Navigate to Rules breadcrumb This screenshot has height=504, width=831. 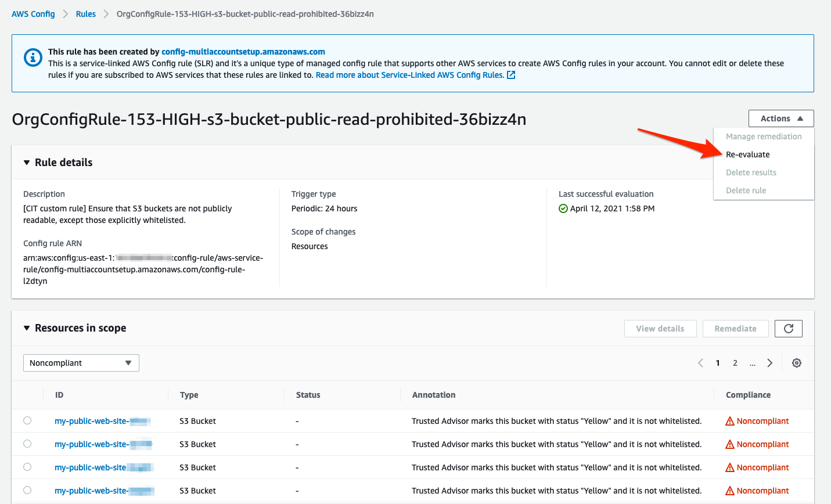86,14
